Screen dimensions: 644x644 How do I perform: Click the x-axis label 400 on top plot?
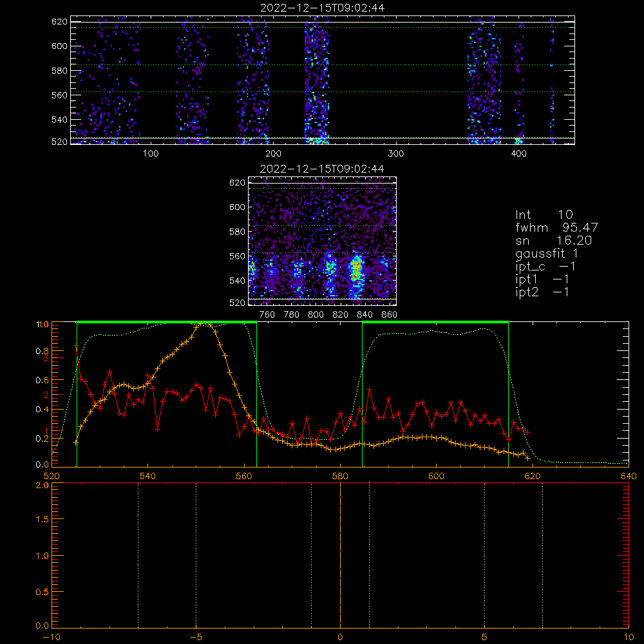point(518,154)
